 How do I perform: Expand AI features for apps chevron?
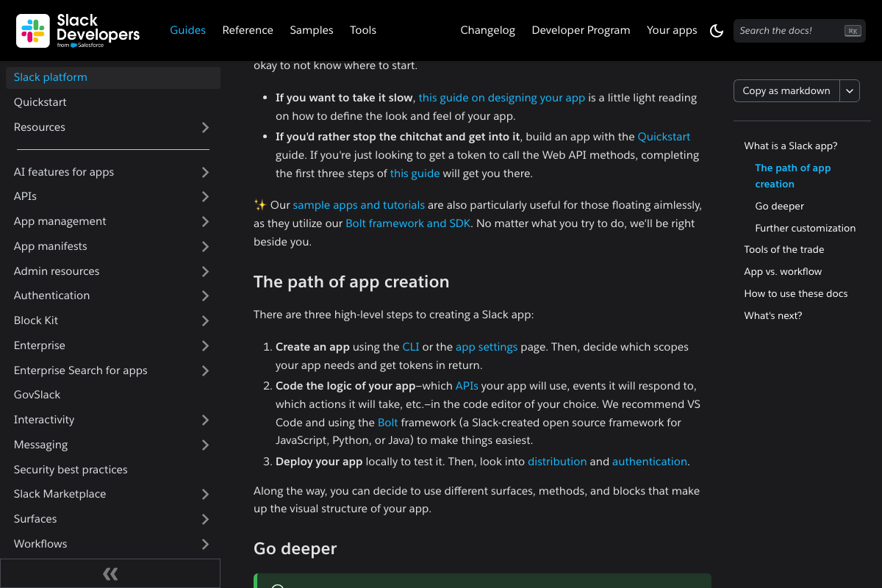(205, 172)
